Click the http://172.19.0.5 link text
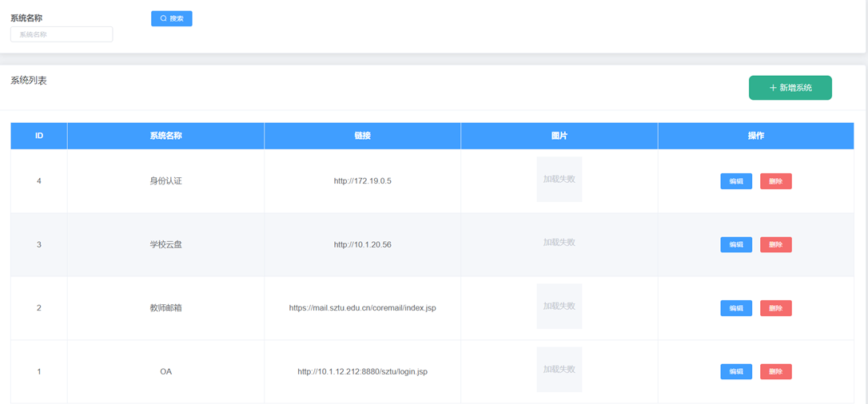This screenshot has width=868, height=404. click(x=362, y=181)
